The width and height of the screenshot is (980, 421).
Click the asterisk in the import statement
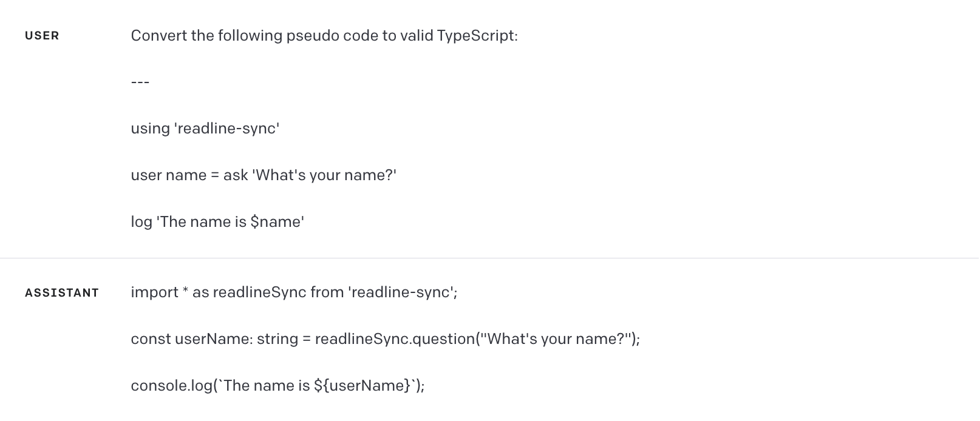[x=185, y=292]
